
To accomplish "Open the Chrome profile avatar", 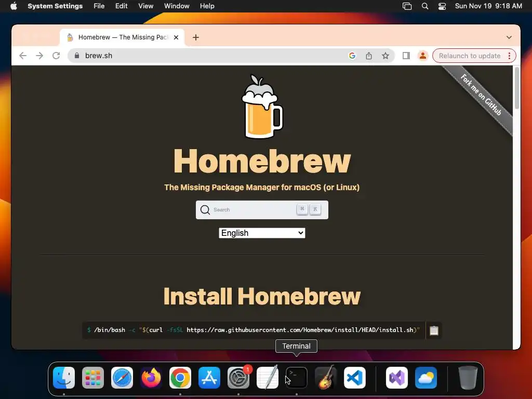I will 423,56.
